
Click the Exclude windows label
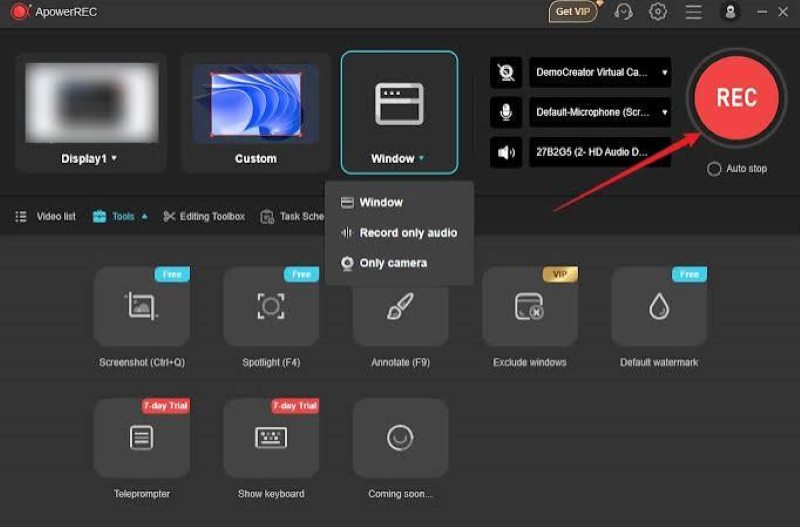(x=530, y=362)
